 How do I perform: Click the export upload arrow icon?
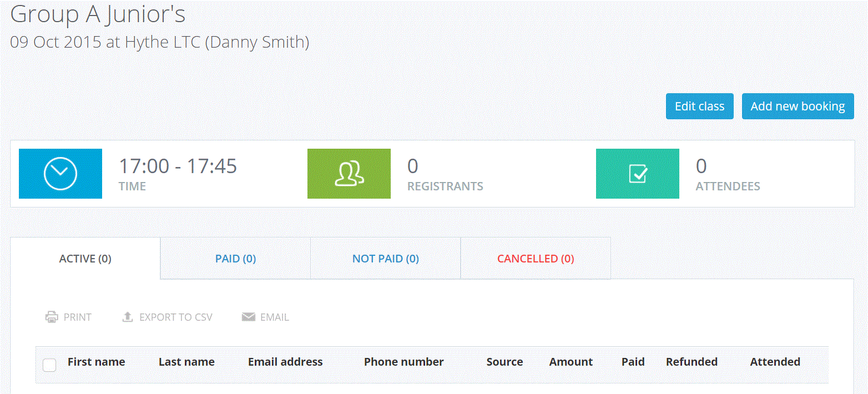pos(128,317)
